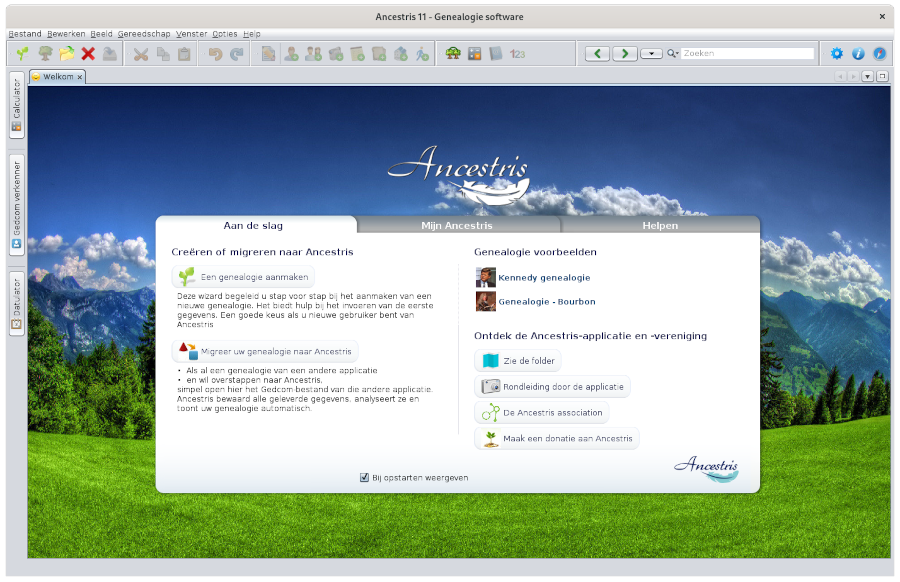Click the compass icon in toolbar
Viewport: 900px width, 582px height.
880,53
